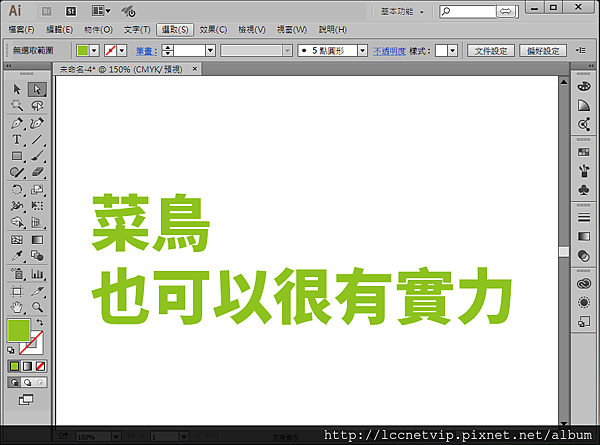Select the Free Transform tool
This screenshot has width=600, height=445.
(37, 206)
